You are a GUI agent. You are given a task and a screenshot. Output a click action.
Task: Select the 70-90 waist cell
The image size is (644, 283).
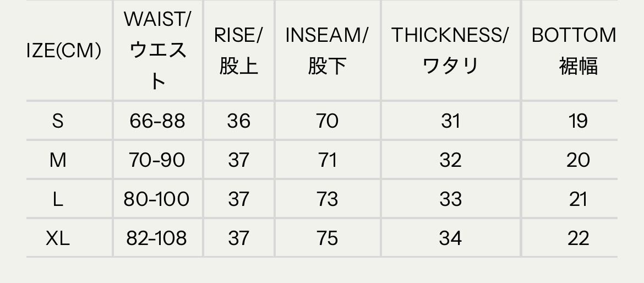coord(157,160)
